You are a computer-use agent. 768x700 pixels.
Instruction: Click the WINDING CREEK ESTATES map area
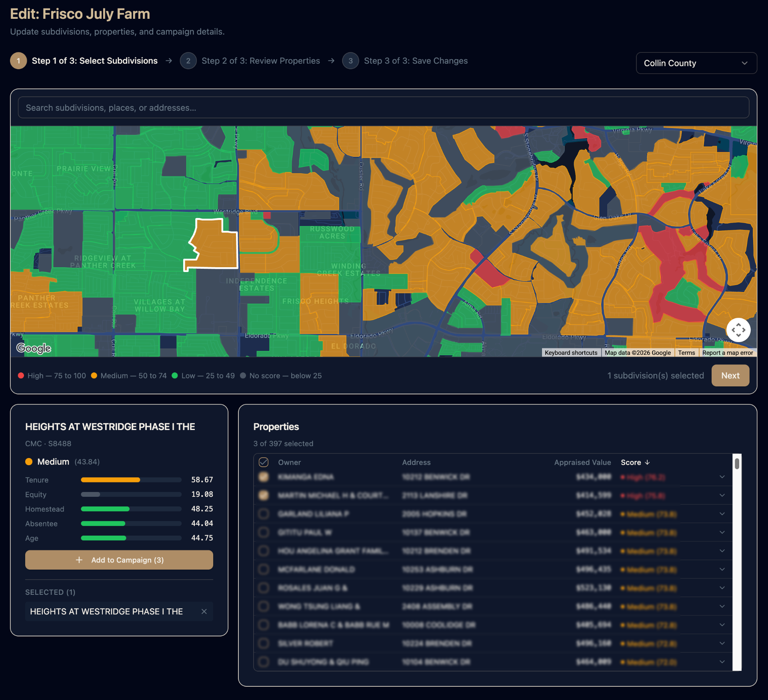pos(348,270)
